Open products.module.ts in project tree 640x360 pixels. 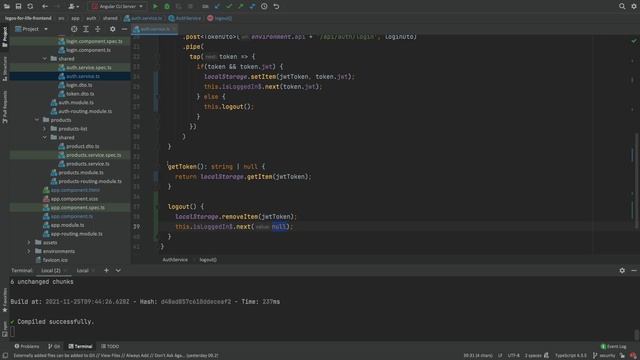click(81, 173)
